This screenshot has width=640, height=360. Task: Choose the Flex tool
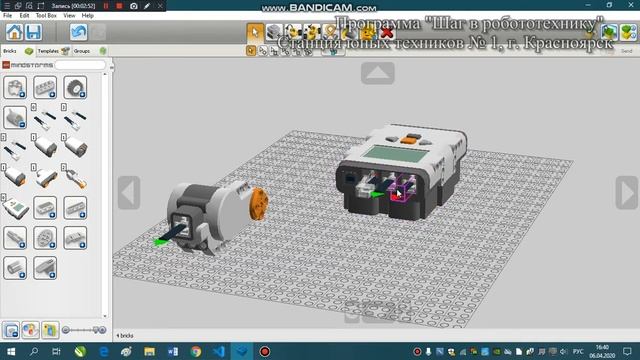click(x=331, y=32)
